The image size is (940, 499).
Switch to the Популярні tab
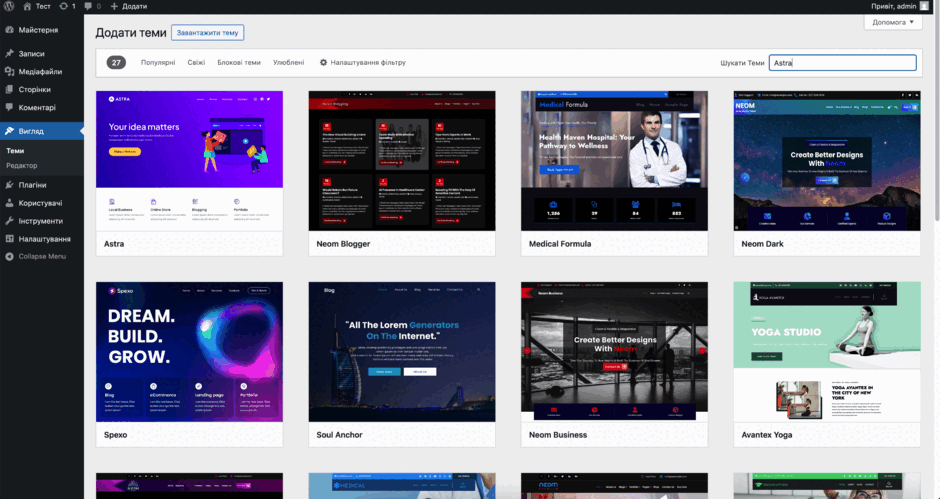coord(158,62)
